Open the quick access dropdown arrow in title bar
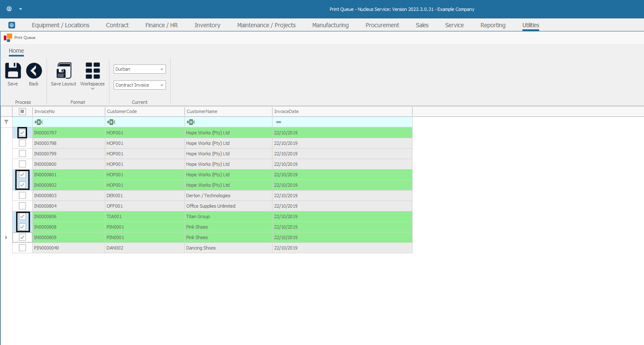This screenshot has width=644, height=345. point(21,9)
